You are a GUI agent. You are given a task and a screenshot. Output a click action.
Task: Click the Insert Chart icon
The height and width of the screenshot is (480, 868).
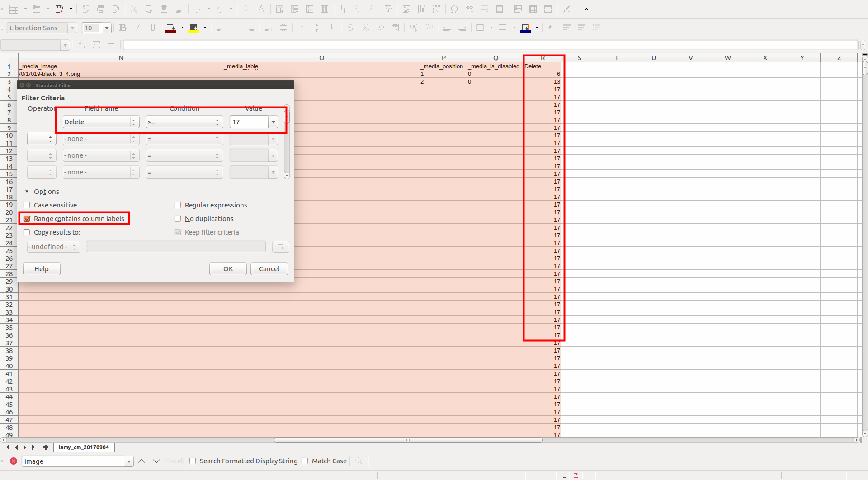click(421, 9)
